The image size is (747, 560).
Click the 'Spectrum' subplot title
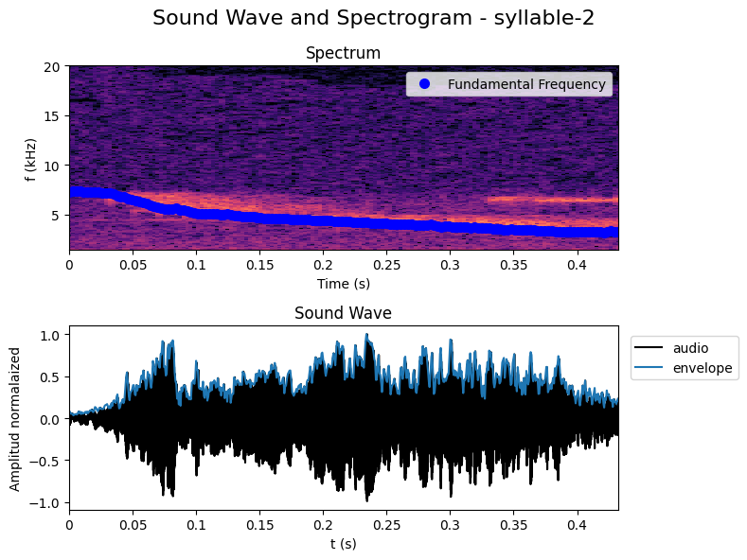(343, 53)
